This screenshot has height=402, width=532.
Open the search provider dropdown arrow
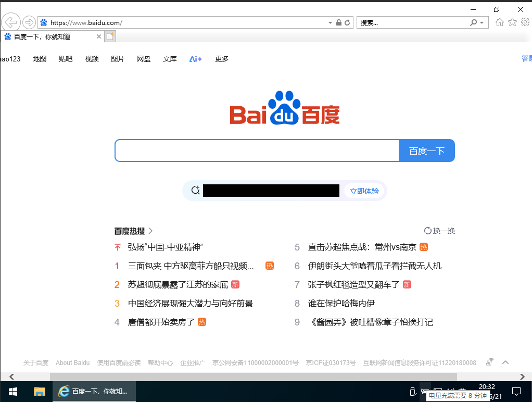coord(482,23)
